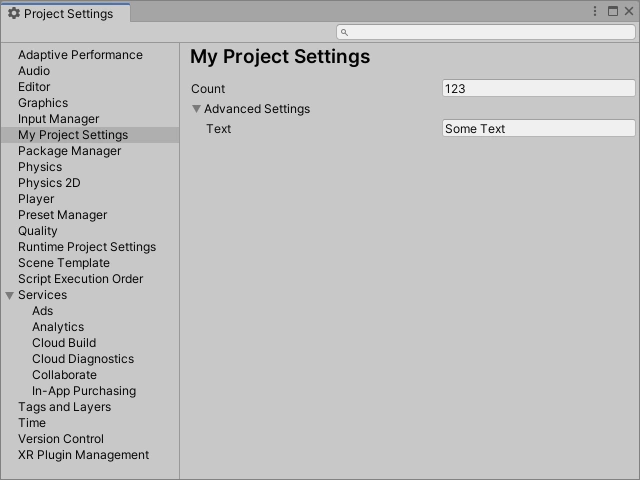The image size is (640, 480).
Task: Open Package Manager settings
Action: tap(69, 151)
